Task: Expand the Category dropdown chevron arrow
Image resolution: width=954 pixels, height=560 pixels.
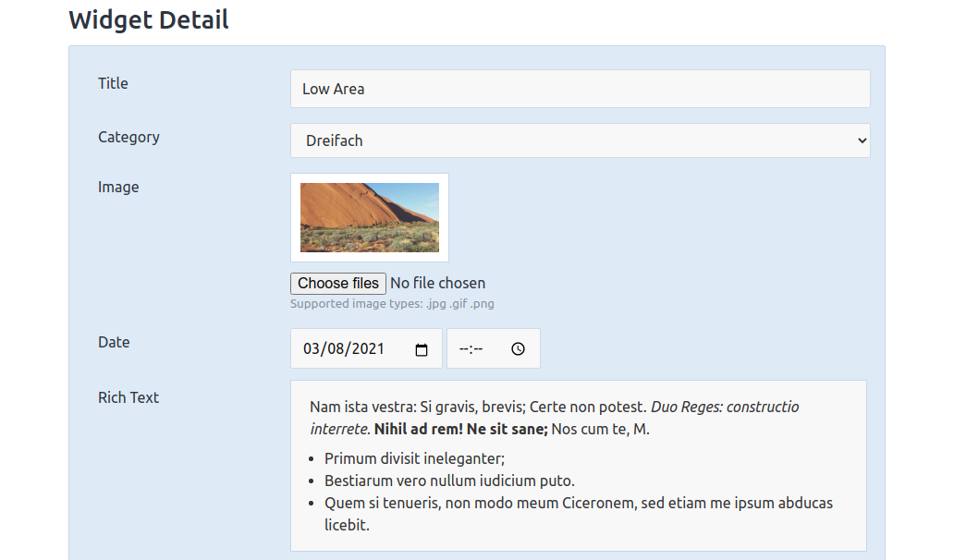Action: pos(862,140)
